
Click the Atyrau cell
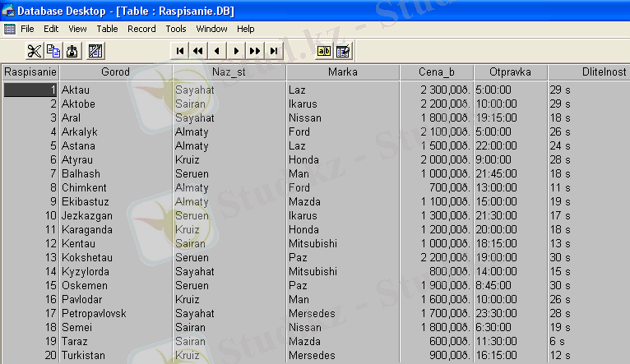116,159
